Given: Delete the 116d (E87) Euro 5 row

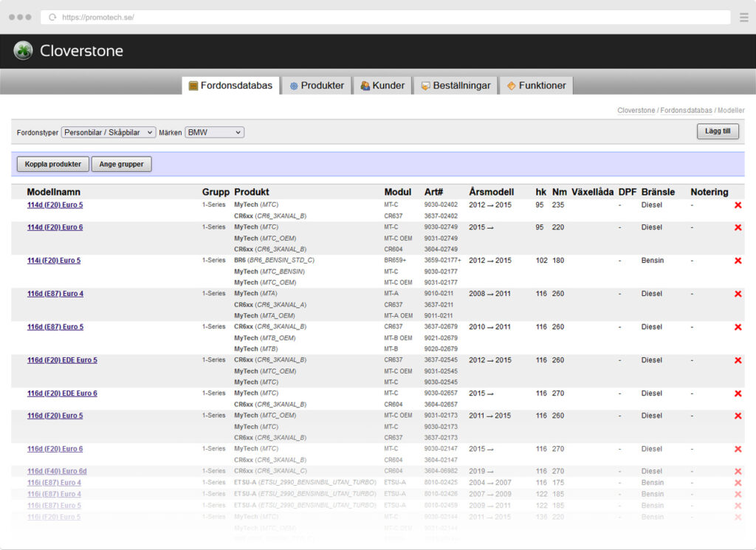Looking at the screenshot, I should [738, 327].
